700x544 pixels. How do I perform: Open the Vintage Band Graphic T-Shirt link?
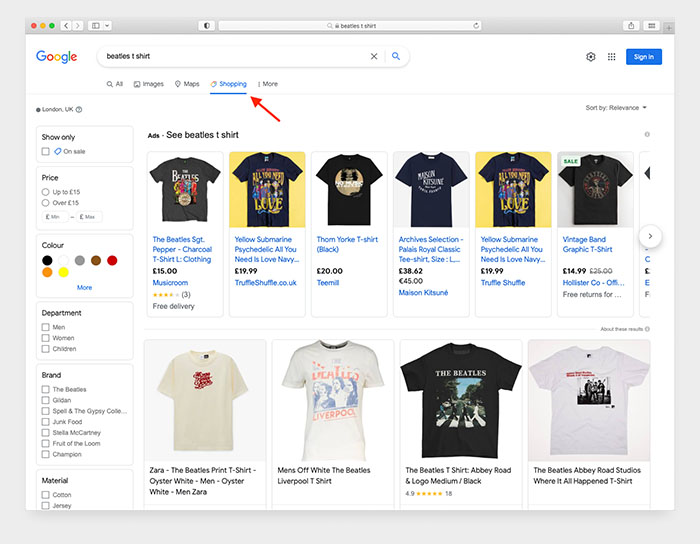point(588,244)
